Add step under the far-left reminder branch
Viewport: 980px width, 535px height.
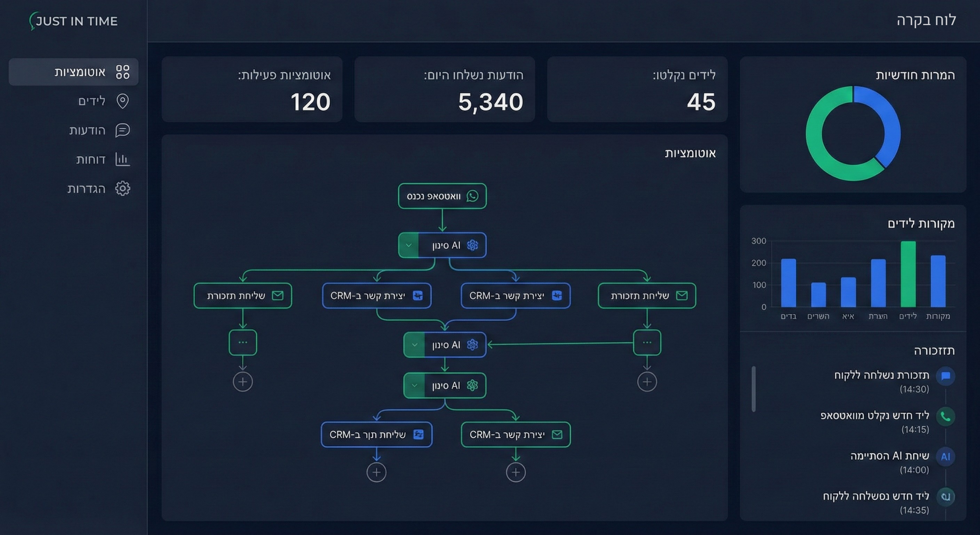pyautogui.click(x=243, y=382)
